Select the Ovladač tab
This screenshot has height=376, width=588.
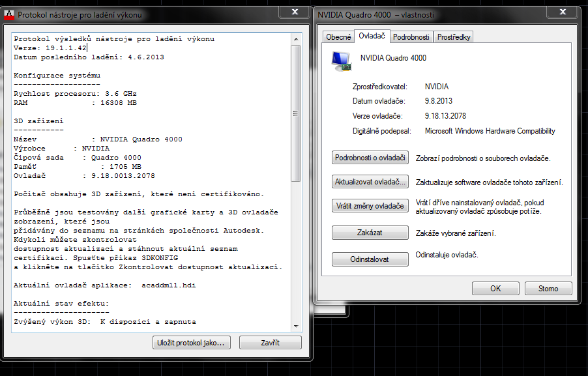point(372,36)
